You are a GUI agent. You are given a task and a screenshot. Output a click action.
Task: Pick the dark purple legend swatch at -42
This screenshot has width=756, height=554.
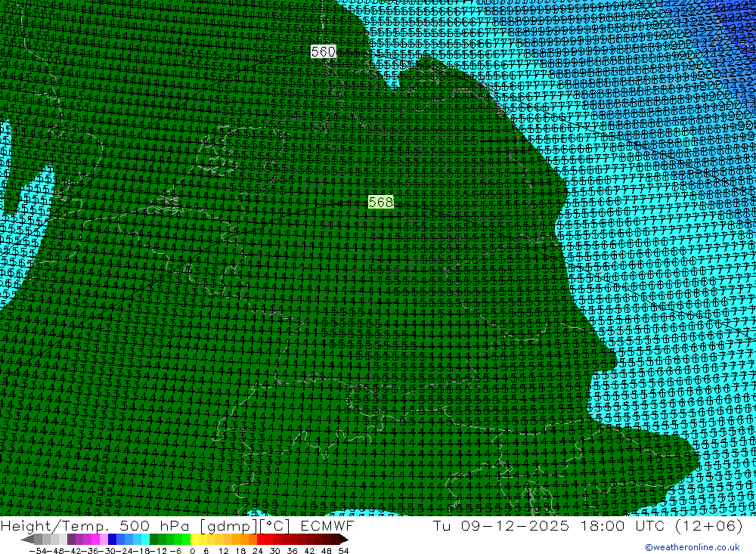pyautogui.click(x=71, y=539)
